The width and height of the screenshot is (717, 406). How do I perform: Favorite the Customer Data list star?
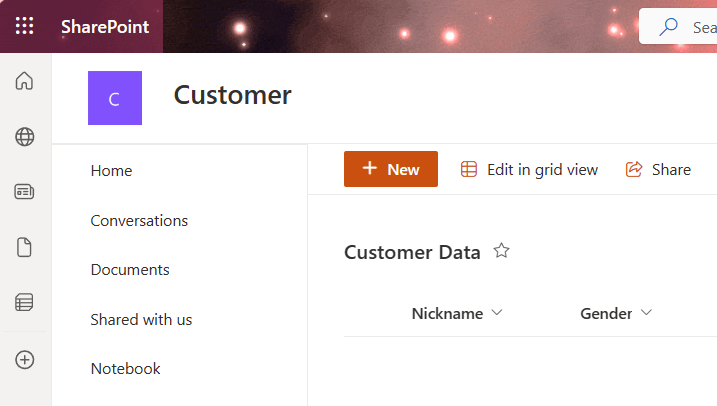click(x=502, y=251)
